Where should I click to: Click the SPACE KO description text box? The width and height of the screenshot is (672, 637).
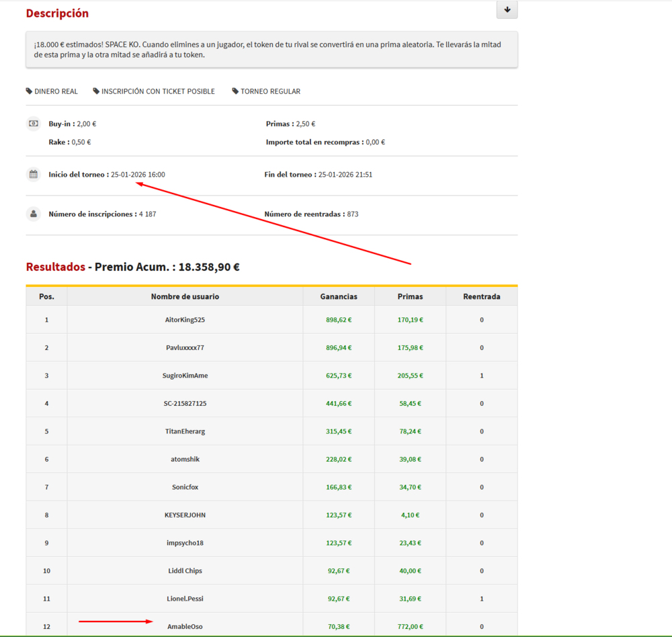click(x=271, y=50)
